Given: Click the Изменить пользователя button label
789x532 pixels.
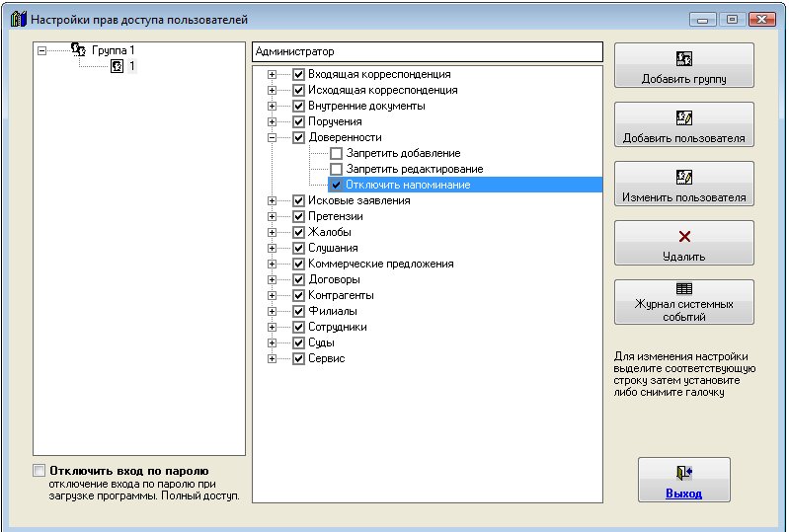Looking at the screenshot, I should point(684,197).
